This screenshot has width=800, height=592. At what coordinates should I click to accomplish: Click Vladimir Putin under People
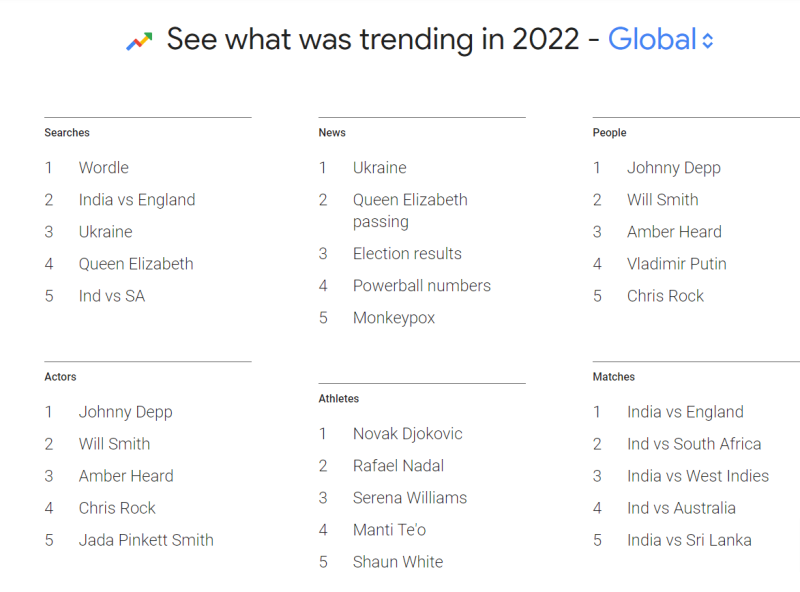(x=676, y=263)
